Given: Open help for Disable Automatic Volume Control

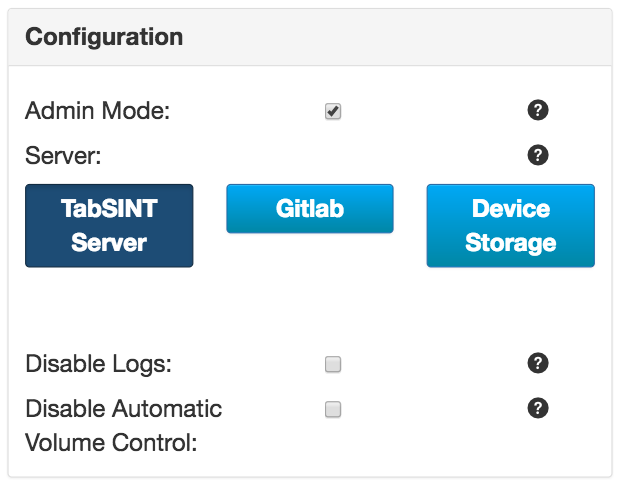Looking at the screenshot, I should [x=538, y=408].
